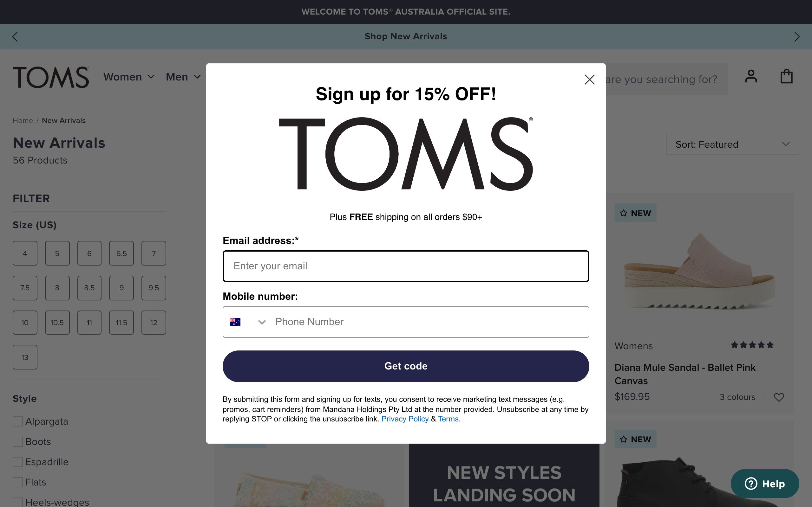Screen dimensions: 812x507
Task: Navigate to Home via breadcrumb
Action: pyautogui.click(x=23, y=120)
